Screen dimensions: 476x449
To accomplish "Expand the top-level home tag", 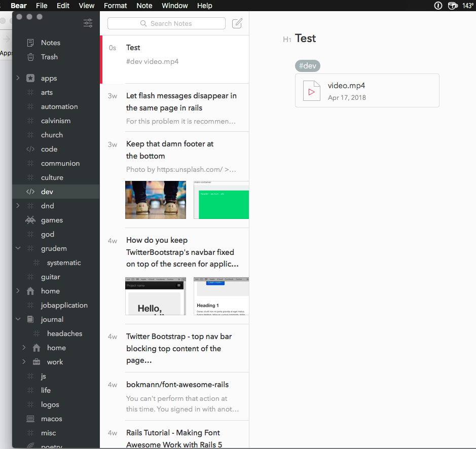I will [x=18, y=290].
